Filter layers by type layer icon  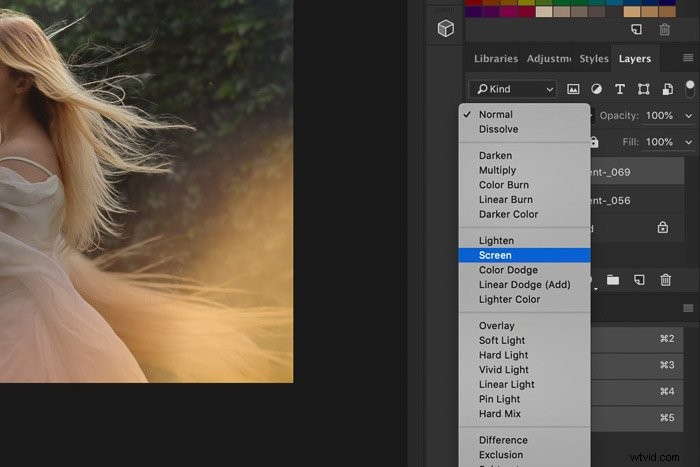coord(620,89)
